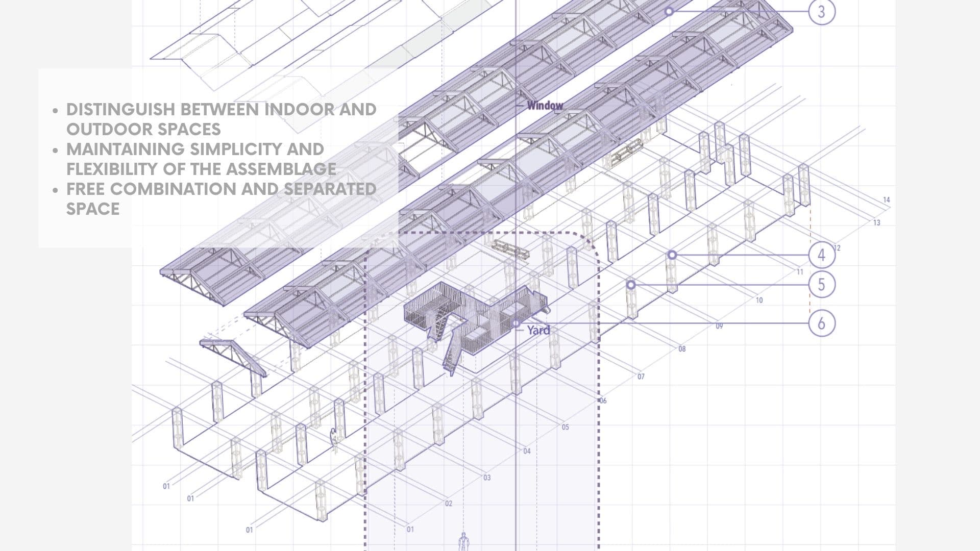
Task: Click the 'Yard' label on the diagram
Action: click(x=538, y=330)
